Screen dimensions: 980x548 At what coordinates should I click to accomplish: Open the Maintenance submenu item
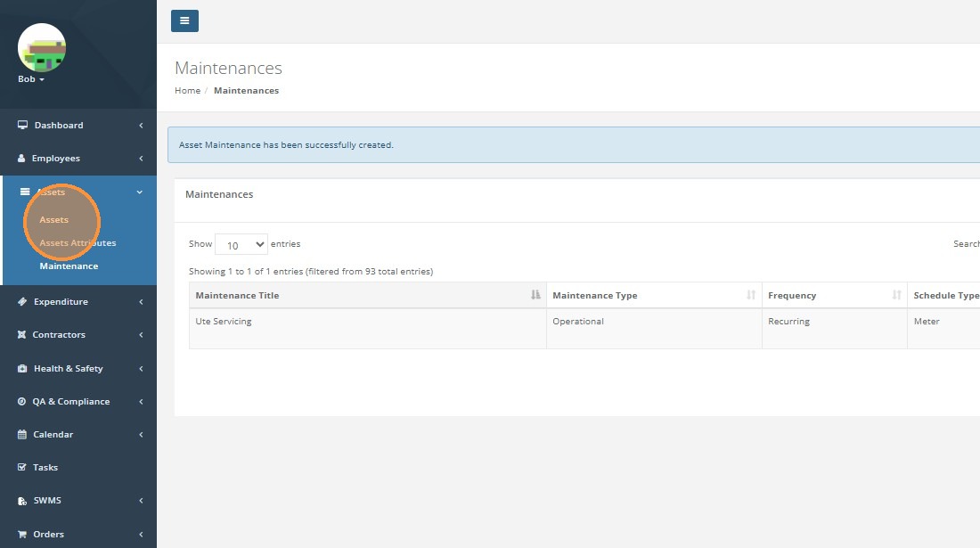[69, 266]
